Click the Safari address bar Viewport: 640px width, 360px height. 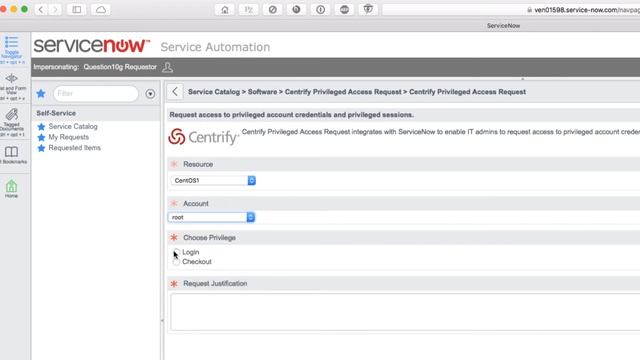[x=511, y=9]
